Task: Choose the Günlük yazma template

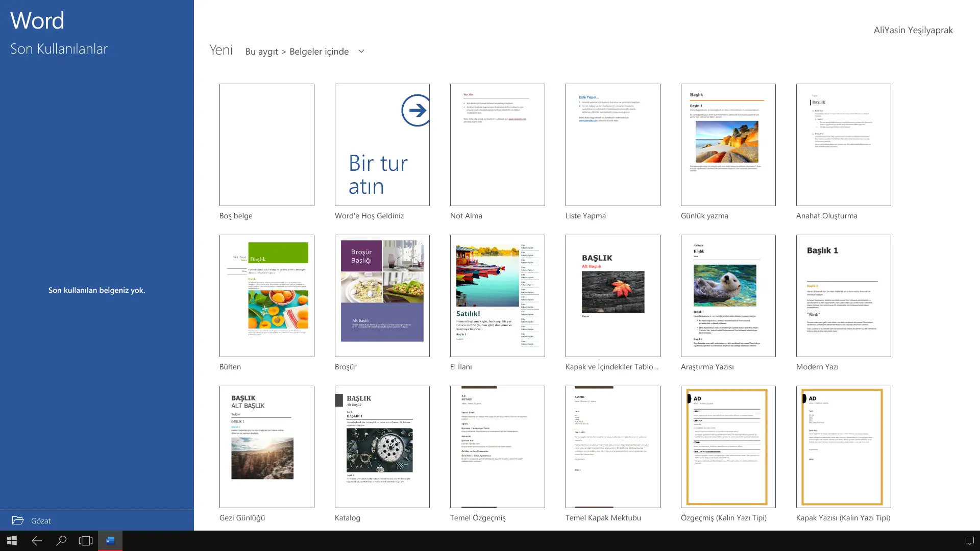Action: [x=728, y=145]
